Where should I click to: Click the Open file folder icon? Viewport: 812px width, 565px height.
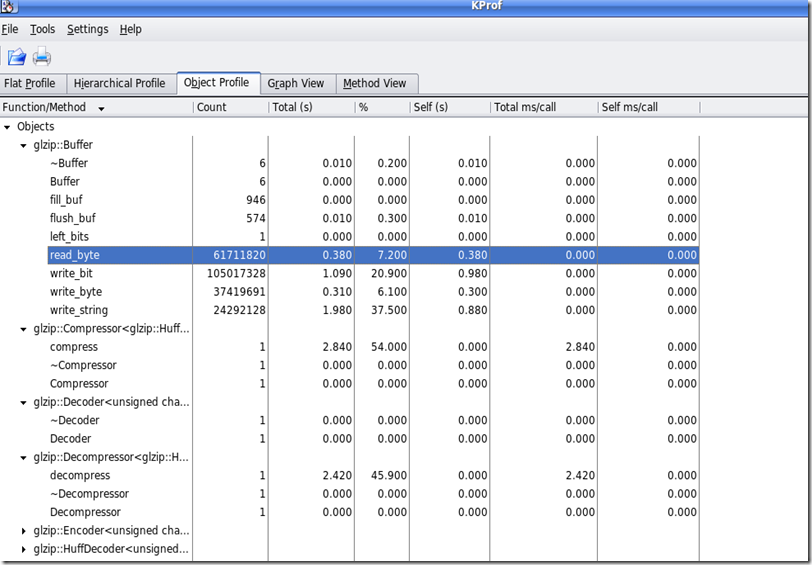(x=16, y=57)
